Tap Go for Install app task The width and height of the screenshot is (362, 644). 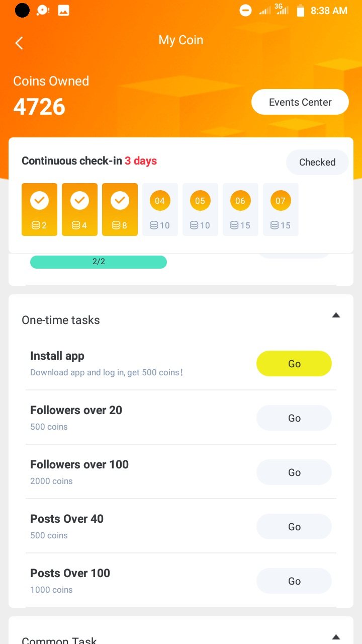pos(294,364)
